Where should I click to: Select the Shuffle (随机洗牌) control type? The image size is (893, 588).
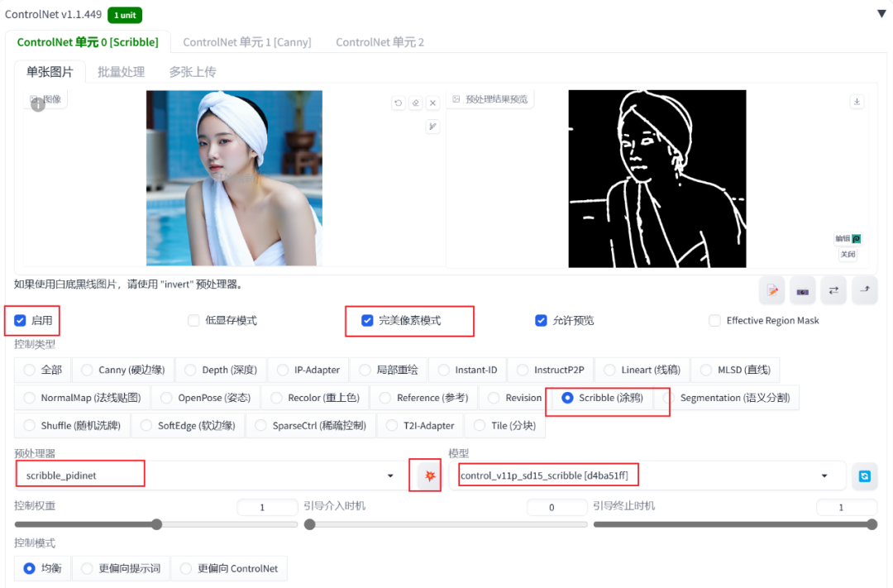(72, 426)
